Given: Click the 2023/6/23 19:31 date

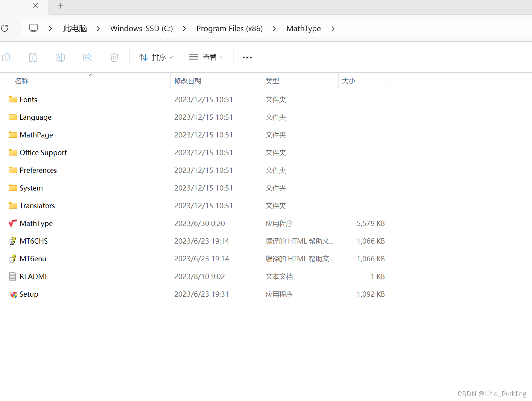Looking at the screenshot, I should click(201, 294).
